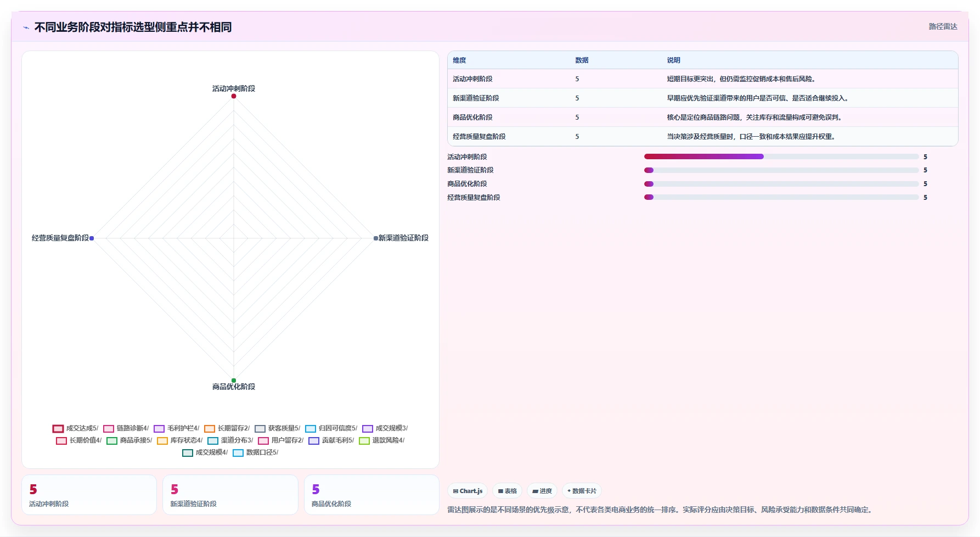Click the 进度 chip
Viewport: 980px width, 537px height.
point(542,491)
